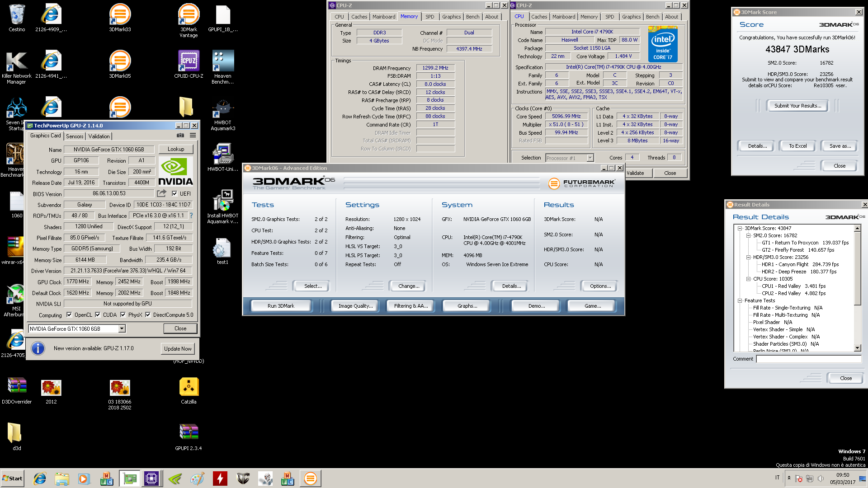Viewport: 868px width, 488px height.
Task: Toggle the CUDA checkbox
Action: (98, 314)
